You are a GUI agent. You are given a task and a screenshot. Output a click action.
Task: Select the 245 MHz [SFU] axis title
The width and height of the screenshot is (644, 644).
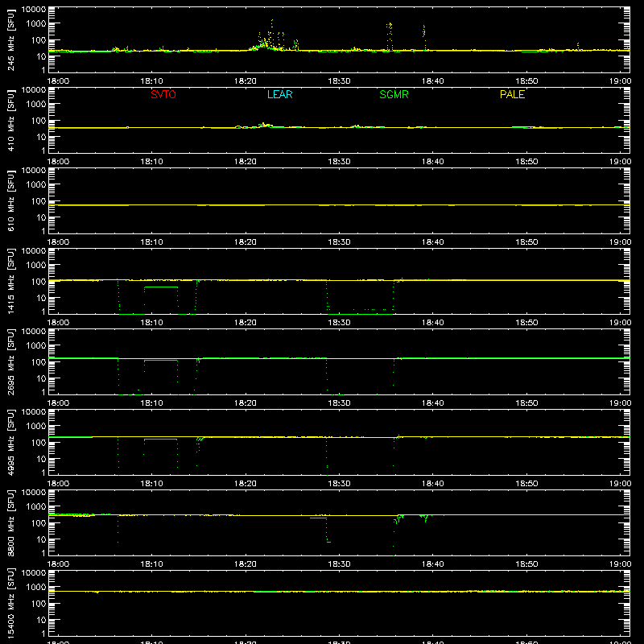click(x=11, y=39)
